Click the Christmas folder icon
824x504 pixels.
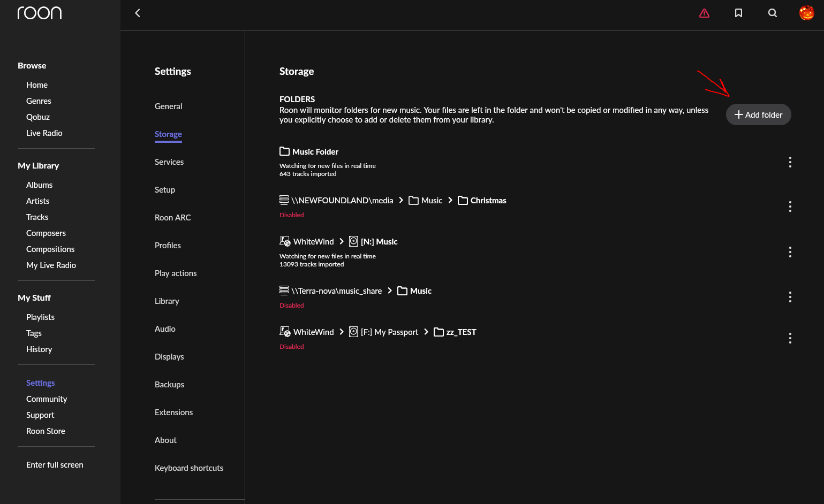tap(463, 201)
